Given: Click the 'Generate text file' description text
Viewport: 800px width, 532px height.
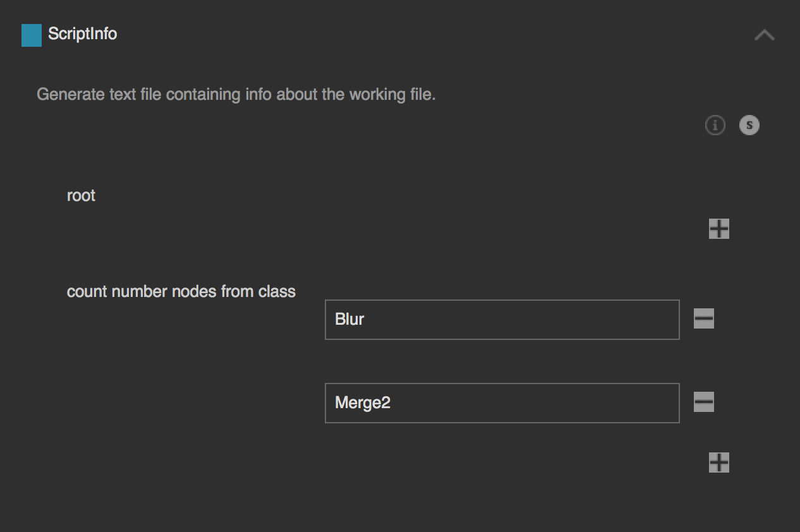Looking at the screenshot, I should 126,95.
